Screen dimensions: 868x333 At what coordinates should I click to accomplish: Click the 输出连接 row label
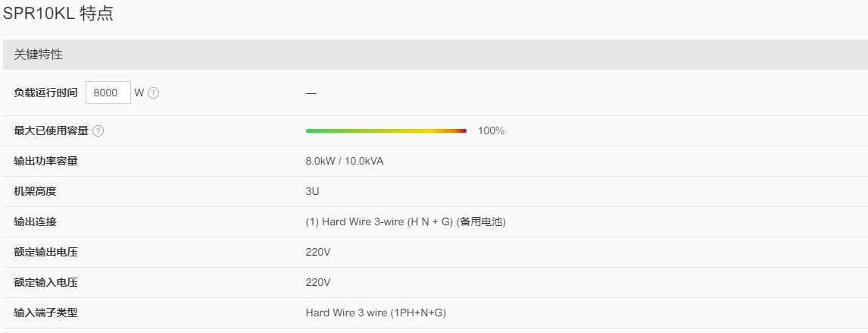[35, 222]
